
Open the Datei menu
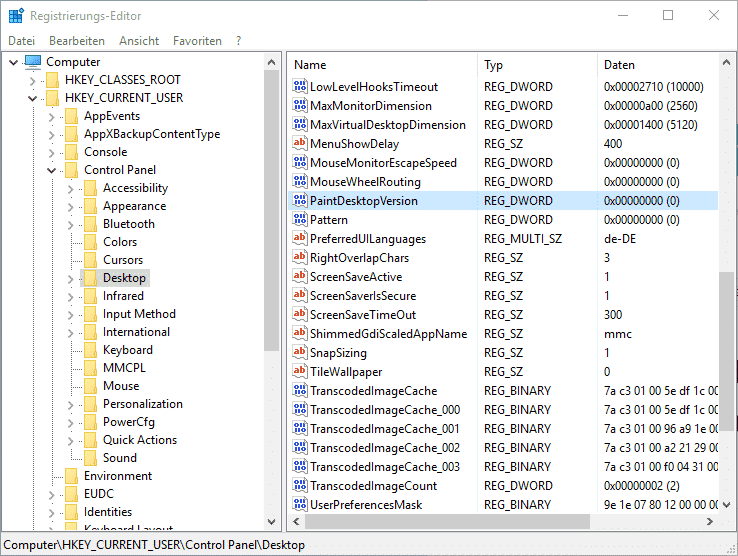[x=22, y=41]
